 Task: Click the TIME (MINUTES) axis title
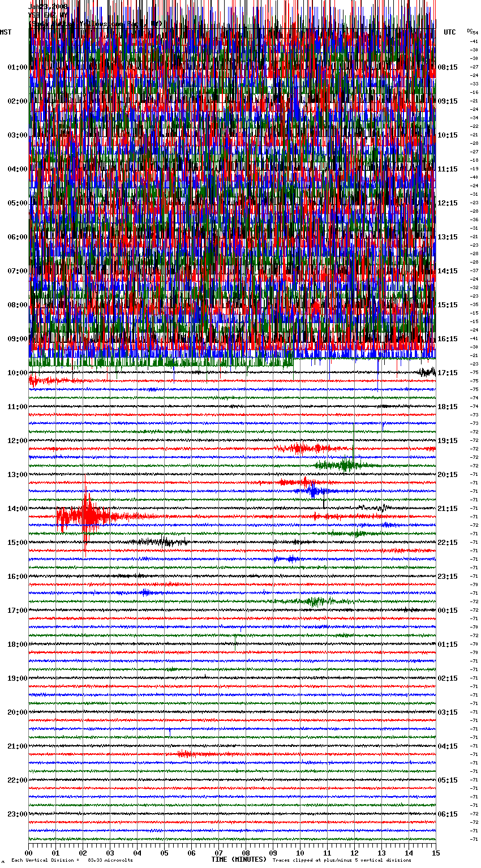pos(239,860)
